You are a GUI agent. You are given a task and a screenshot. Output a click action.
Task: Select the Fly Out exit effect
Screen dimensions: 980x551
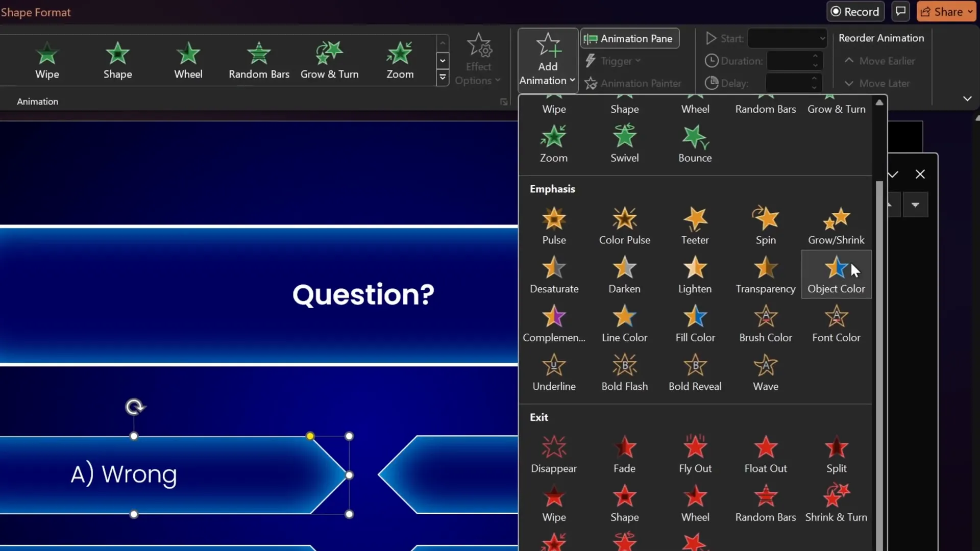tap(695, 455)
